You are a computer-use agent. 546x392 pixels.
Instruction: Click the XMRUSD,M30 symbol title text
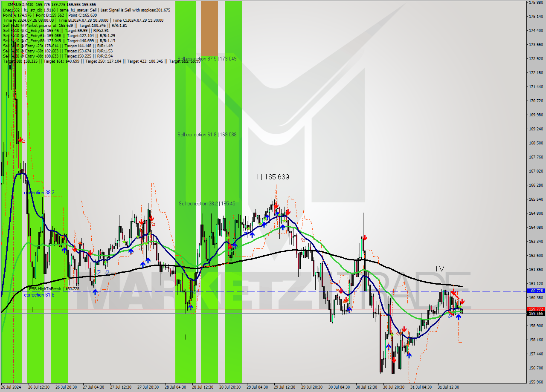click(x=20, y=4)
